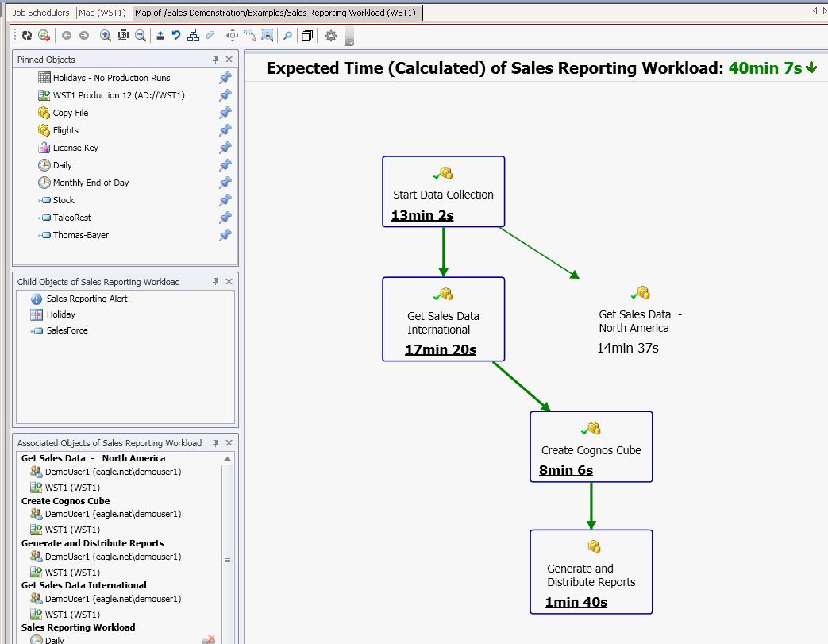828x644 pixels.
Task: Select the Sales Reporting Workload map tab
Action: pos(275,13)
